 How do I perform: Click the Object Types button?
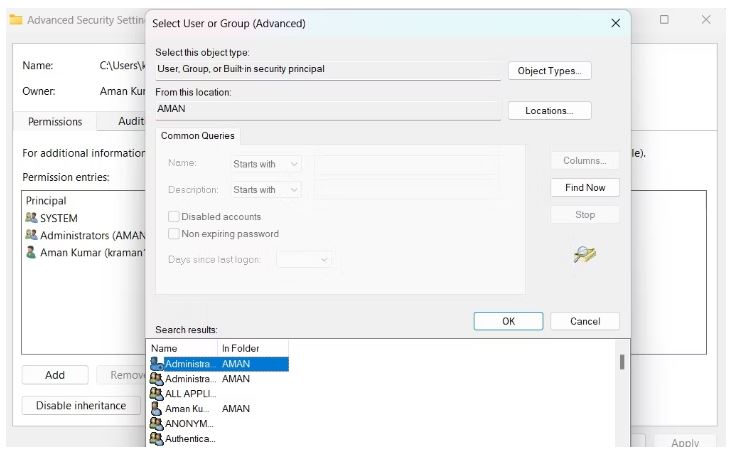click(549, 71)
